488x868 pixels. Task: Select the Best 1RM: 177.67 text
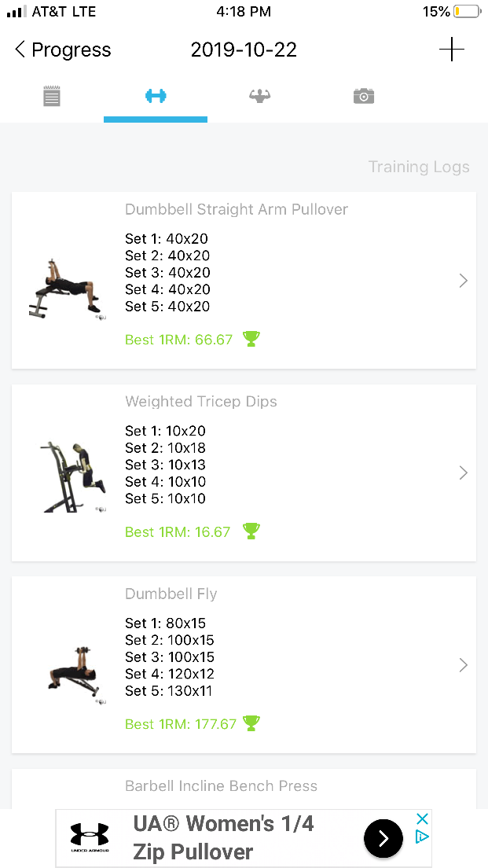coord(181,723)
